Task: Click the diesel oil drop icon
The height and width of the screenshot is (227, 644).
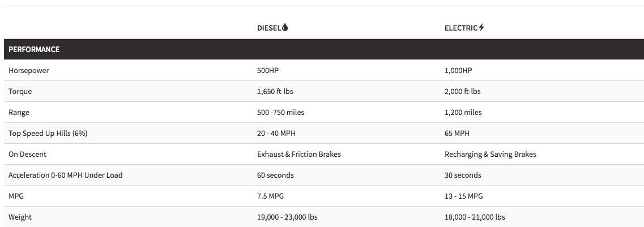Action: [285, 28]
